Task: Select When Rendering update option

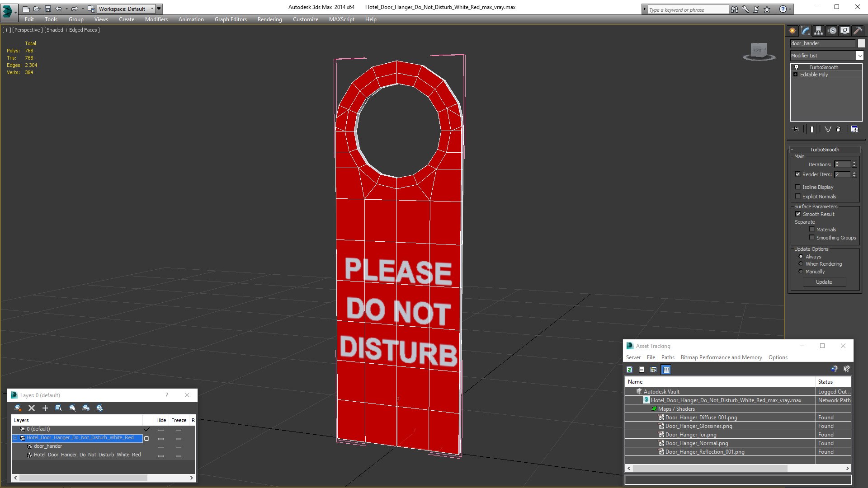Action: pos(801,264)
